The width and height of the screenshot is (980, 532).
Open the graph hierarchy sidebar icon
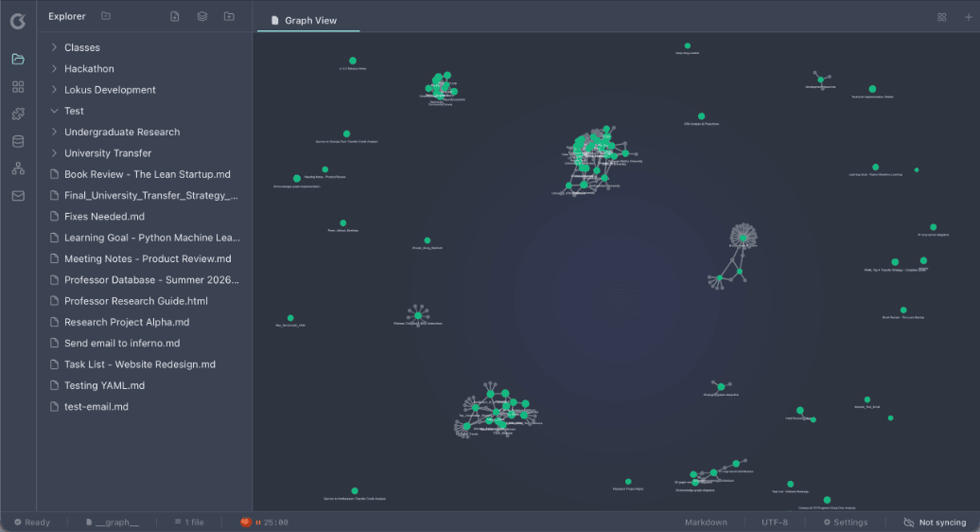click(18, 168)
